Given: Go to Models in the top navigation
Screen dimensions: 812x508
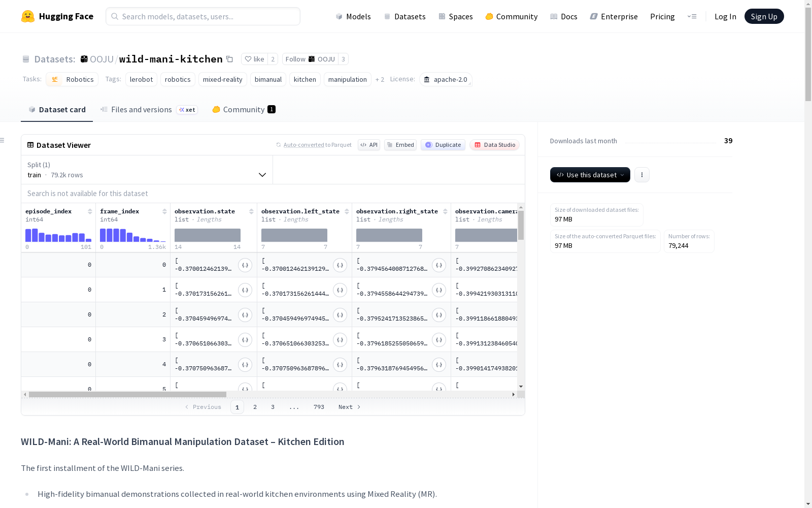Looking at the screenshot, I should tap(353, 16).
